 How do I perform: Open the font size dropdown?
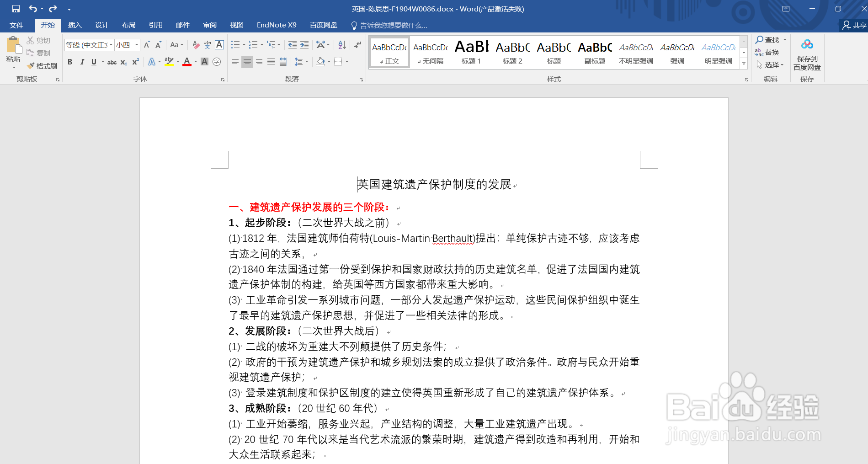coord(136,44)
